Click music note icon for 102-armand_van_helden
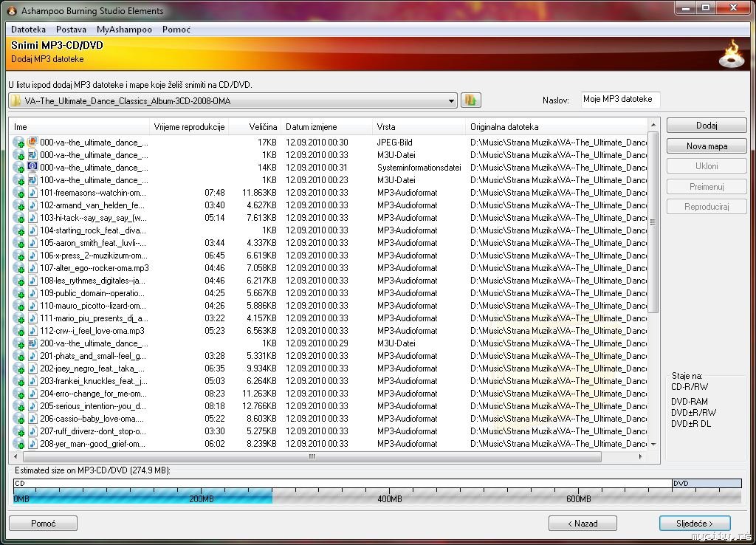This screenshot has height=545, width=756. click(32, 205)
